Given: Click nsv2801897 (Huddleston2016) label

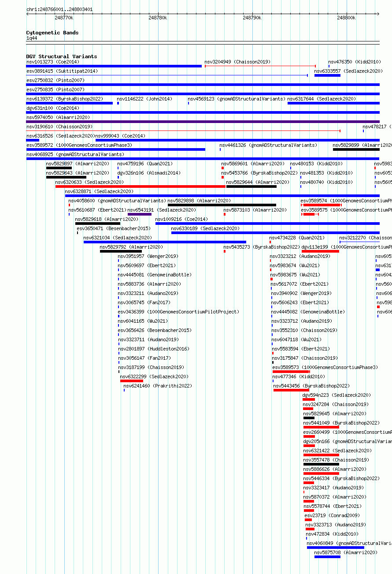Looking at the screenshot, I should coord(153,349).
